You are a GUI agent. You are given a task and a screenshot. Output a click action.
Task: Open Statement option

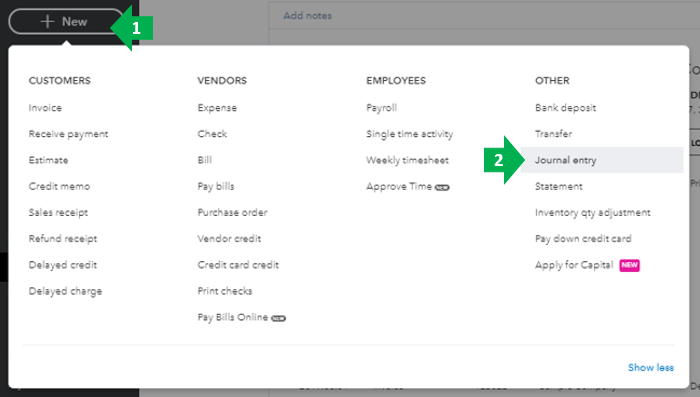(x=558, y=186)
